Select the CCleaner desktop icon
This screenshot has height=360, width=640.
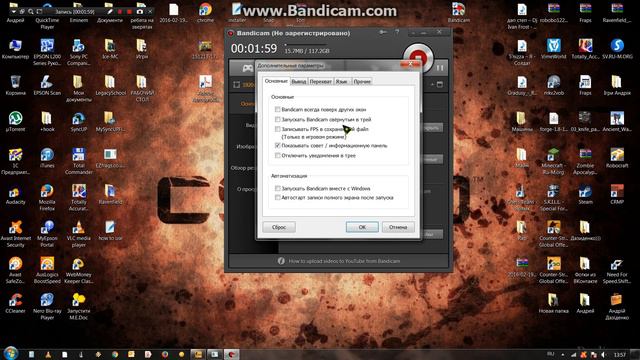click(x=16, y=303)
